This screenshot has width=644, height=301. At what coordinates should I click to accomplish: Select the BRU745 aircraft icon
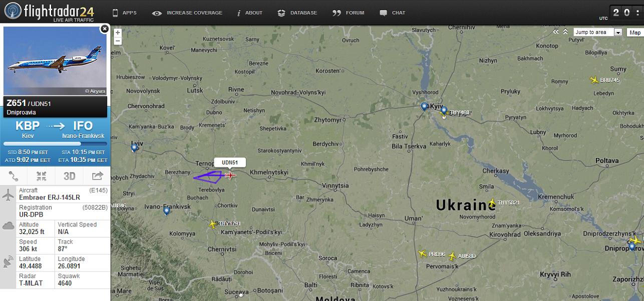594,80
